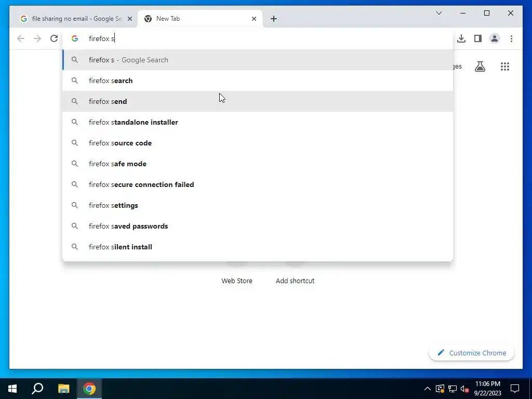532x399 pixels.
Task: Select 'firefox saved passwords' suggestion
Action: [258, 226]
